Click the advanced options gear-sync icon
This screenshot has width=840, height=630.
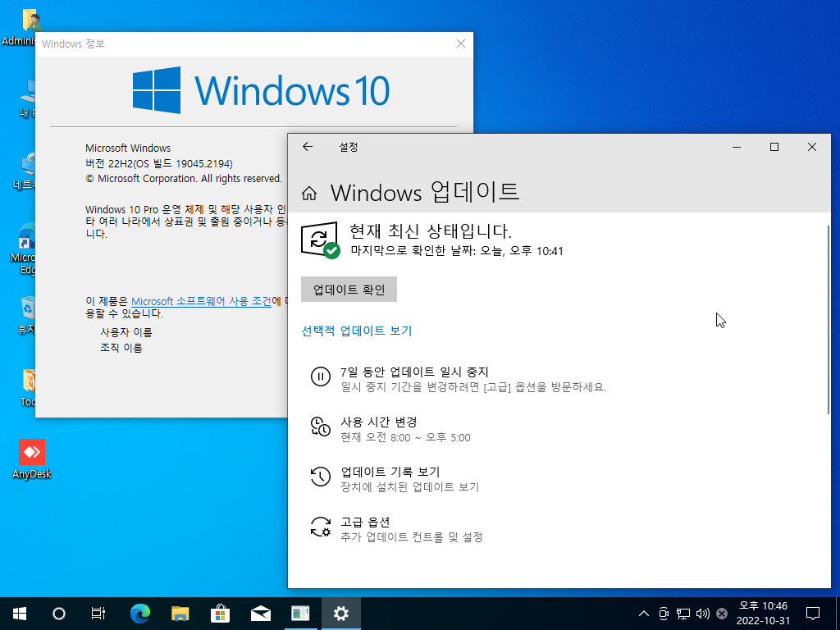pos(321,527)
